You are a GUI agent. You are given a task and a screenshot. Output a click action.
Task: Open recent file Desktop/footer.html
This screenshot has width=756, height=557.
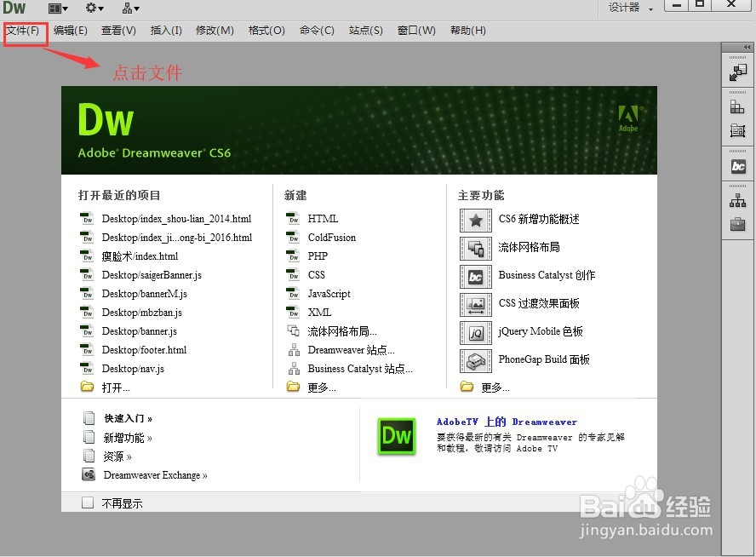144,350
